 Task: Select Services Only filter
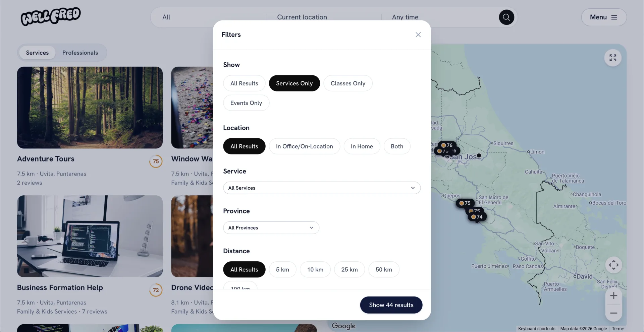point(294,83)
